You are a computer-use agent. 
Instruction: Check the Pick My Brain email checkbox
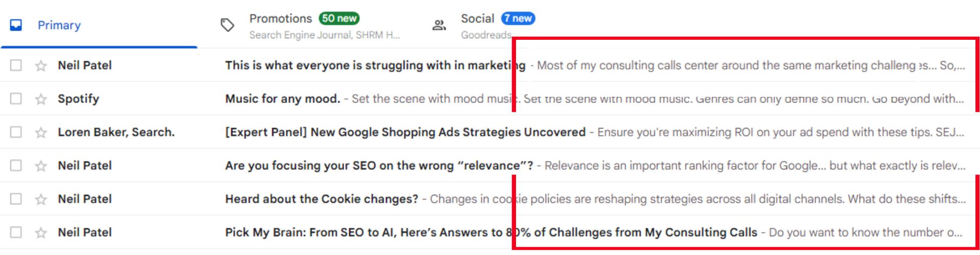coord(16,232)
